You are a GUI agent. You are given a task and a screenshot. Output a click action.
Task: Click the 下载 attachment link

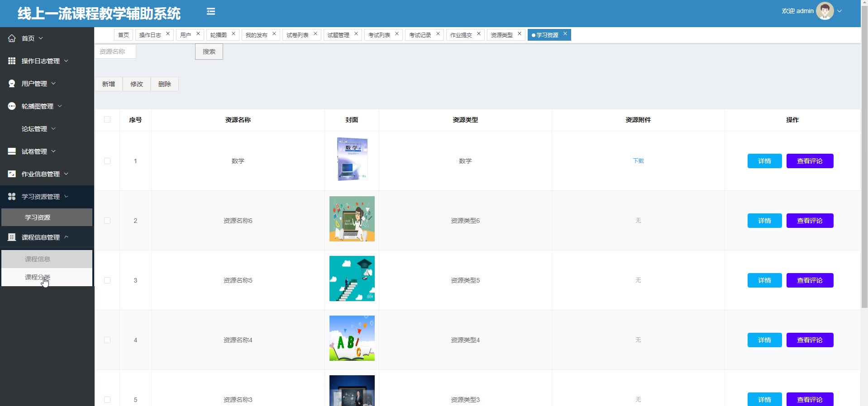click(x=638, y=161)
